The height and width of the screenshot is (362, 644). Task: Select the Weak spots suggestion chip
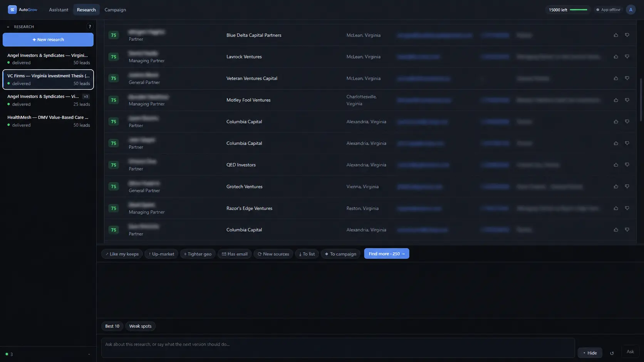(x=140, y=326)
